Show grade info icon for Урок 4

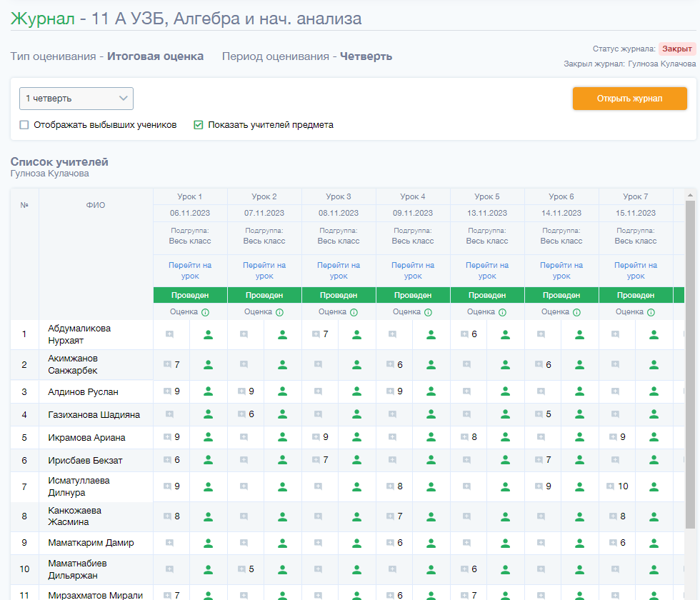click(428, 313)
